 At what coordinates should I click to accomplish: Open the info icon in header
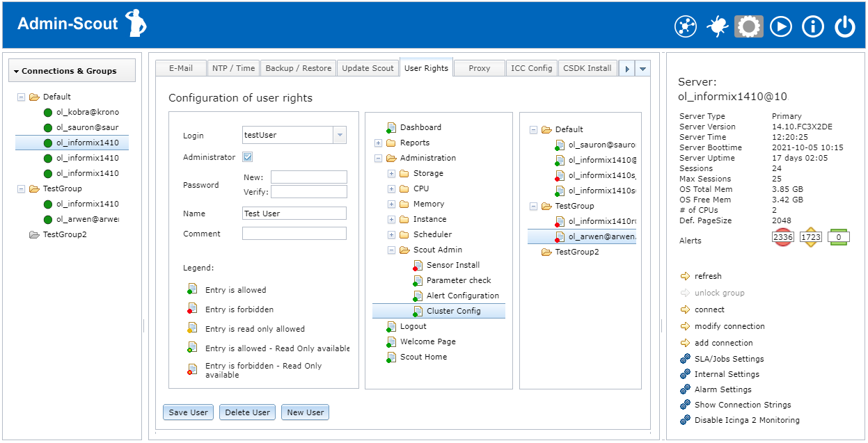(x=813, y=26)
